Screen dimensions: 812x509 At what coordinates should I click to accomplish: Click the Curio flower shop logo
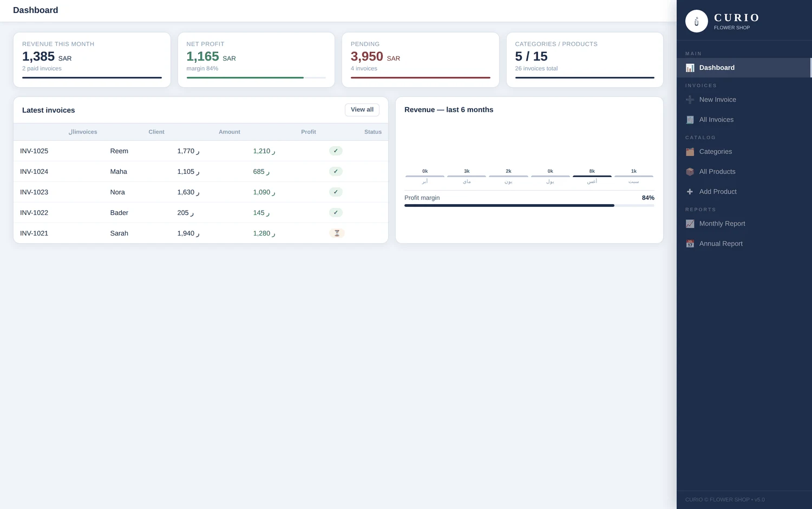click(x=697, y=21)
